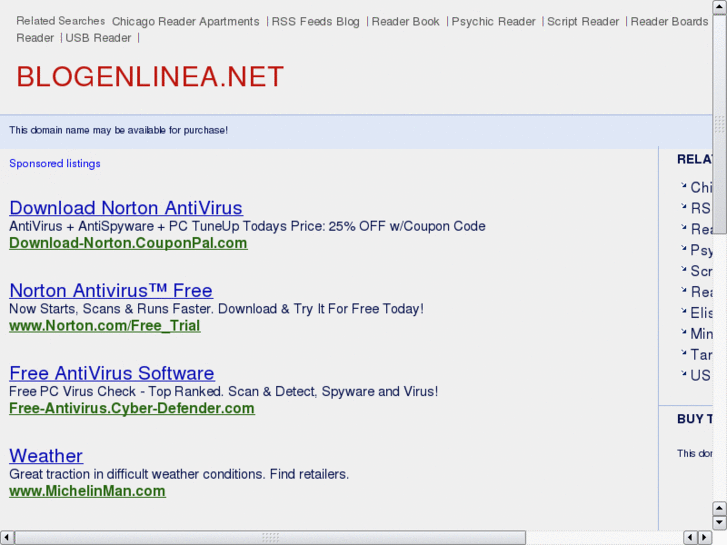
Task: Open sidebar link starting with 'Psy'
Action: pyautogui.click(x=701, y=250)
